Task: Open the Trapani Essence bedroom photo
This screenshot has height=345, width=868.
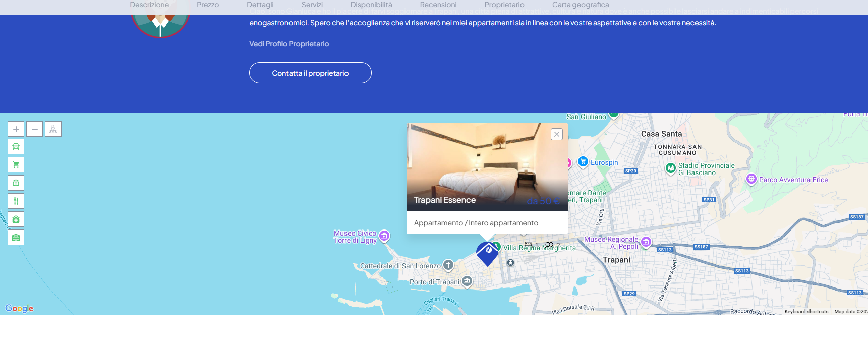Action: click(x=487, y=167)
